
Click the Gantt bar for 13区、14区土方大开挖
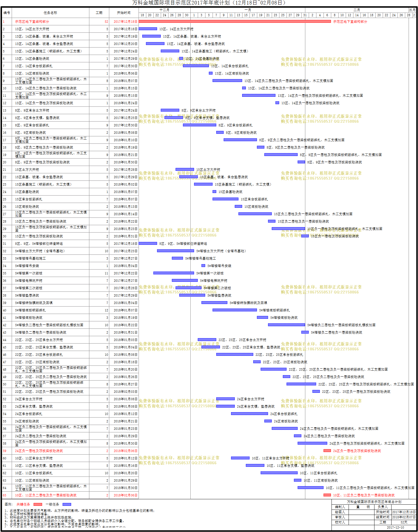(148, 29)
